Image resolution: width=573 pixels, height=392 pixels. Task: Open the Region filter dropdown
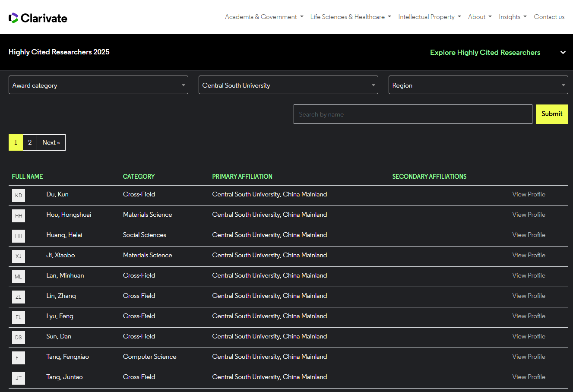click(478, 85)
